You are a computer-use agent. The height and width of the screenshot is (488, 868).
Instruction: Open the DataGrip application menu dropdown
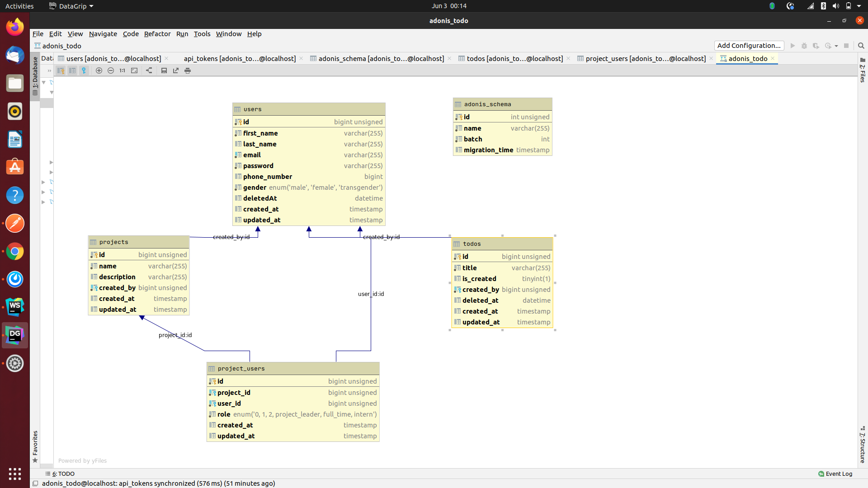(x=71, y=6)
